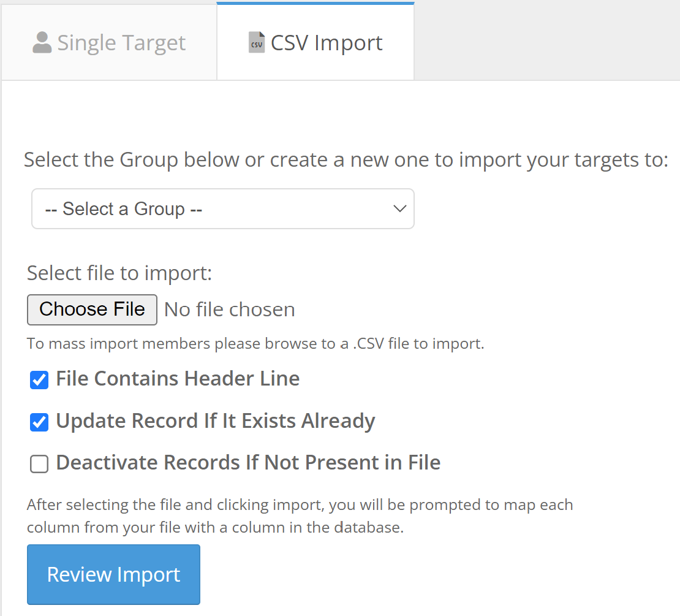Click the 'Update Record If It Exists Already' label

point(216,421)
